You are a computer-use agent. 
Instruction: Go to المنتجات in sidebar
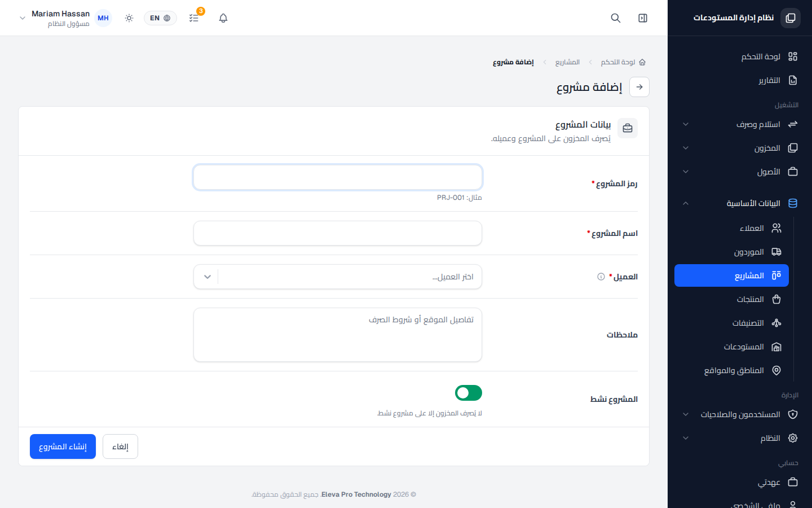[732, 299]
